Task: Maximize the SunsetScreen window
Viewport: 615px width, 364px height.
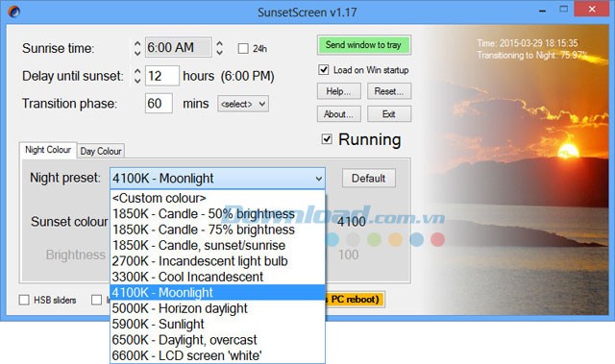Action: [x=564, y=10]
